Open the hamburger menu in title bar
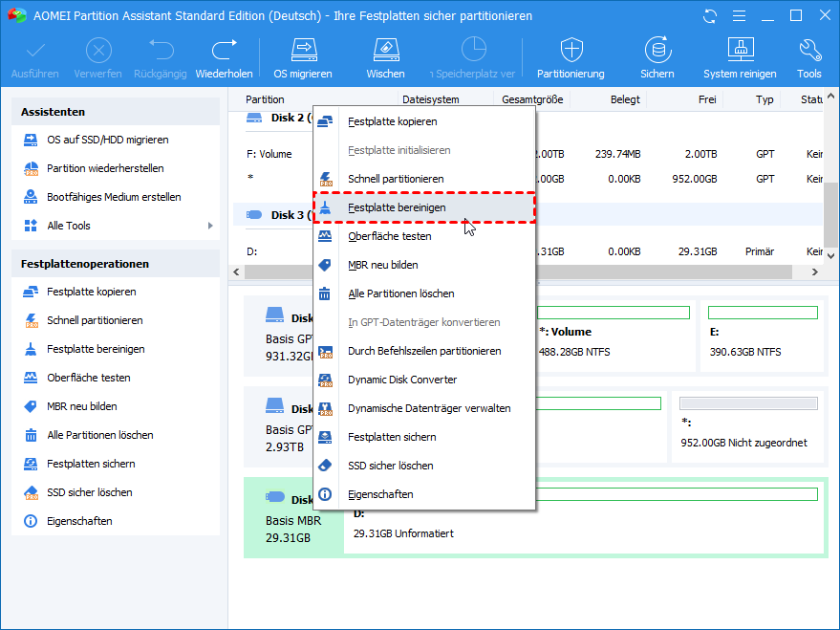Screen dimensions: 840x630 click(740, 16)
